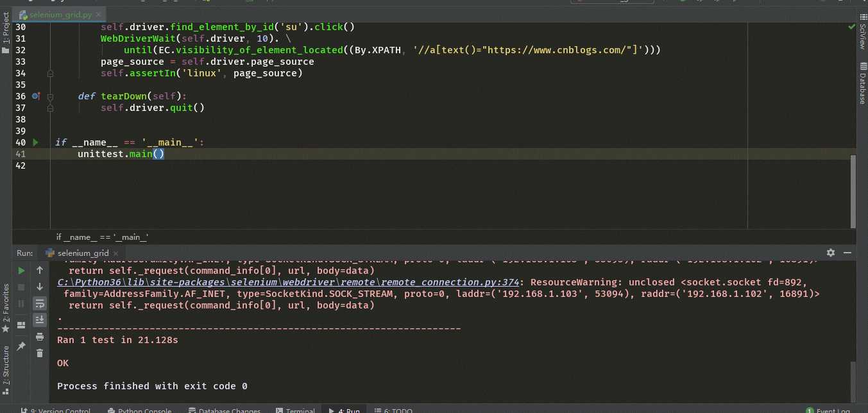The width and height of the screenshot is (868, 413).
Task: Click 'Ran 1 test in 21.128s' output
Action: (x=117, y=340)
